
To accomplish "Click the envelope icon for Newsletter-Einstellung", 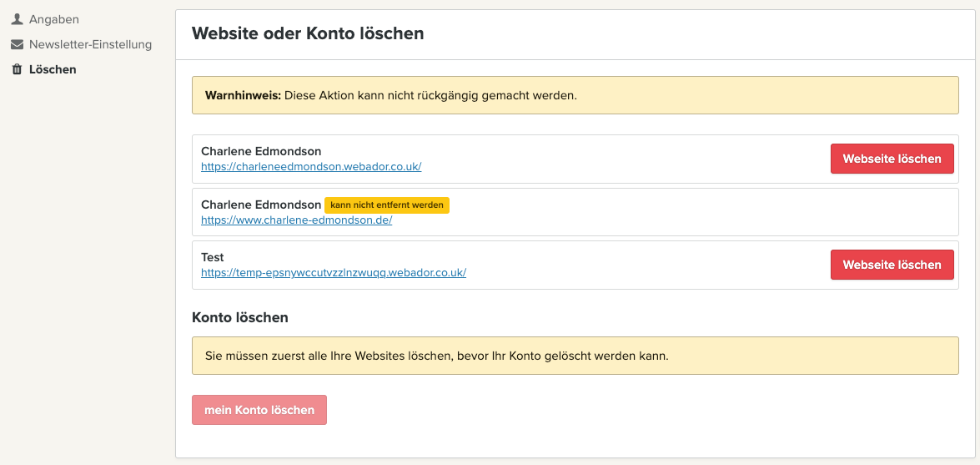I will [x=17, y=44].
